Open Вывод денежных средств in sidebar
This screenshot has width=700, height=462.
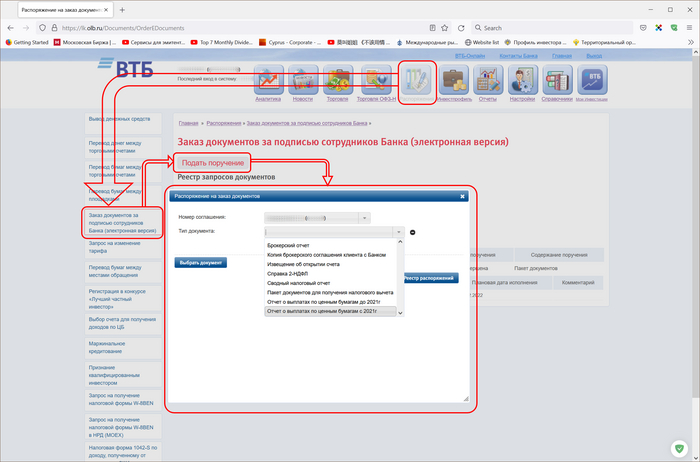[123, 123]
